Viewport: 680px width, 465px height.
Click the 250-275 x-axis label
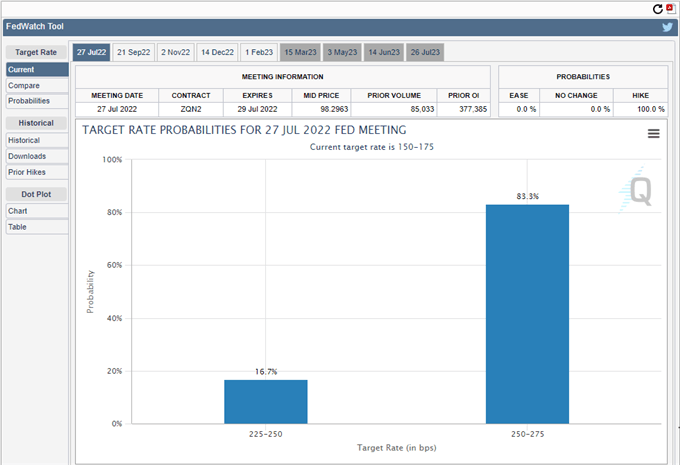click(527, 434)
